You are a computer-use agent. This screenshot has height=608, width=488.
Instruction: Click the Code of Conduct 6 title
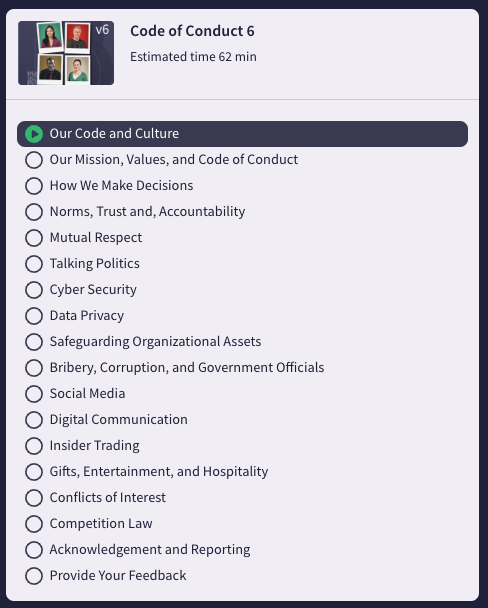point(192,31)
